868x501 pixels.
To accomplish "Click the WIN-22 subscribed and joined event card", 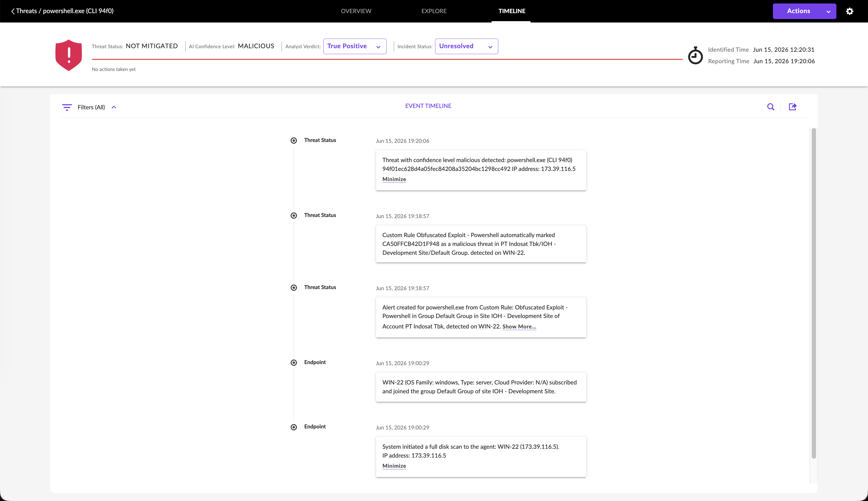I will pyautogui.click(x=481, y=387).
